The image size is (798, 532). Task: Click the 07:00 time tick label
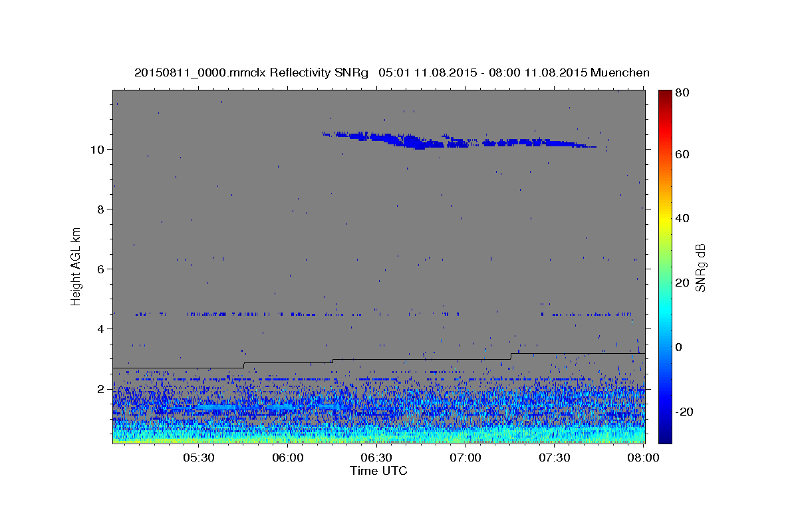click(x=466, y=458)
